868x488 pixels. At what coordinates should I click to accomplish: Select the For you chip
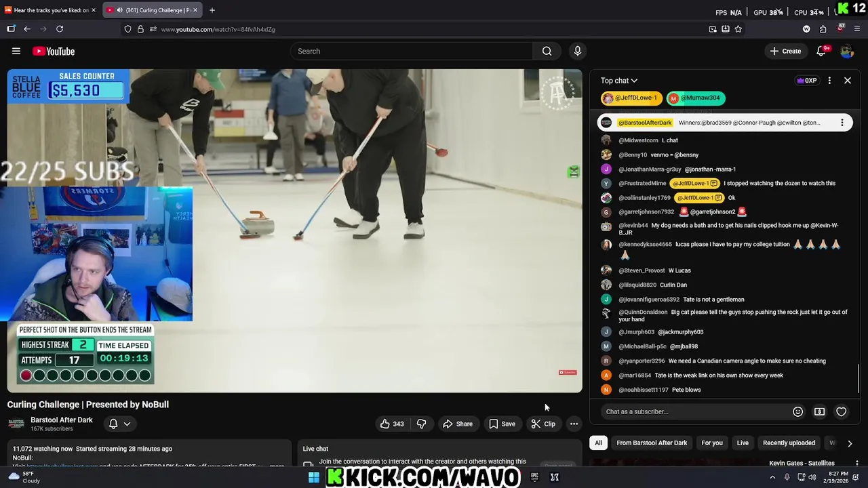coord(712,443)
